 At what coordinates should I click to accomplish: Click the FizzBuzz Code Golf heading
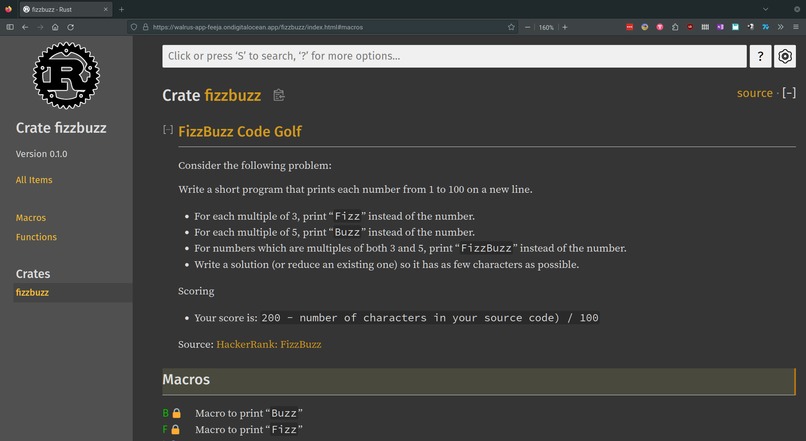pyautogui.click(x=240, y=132)
